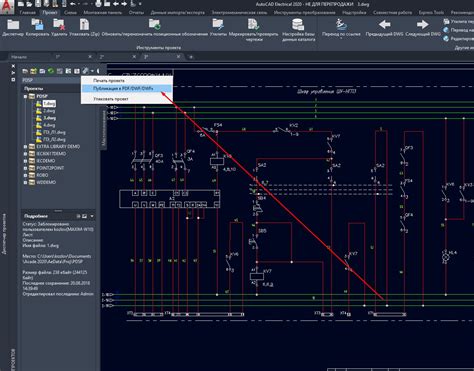
Task: Click New file icon in Quick Access toolbar
Action: coord(21,4)
